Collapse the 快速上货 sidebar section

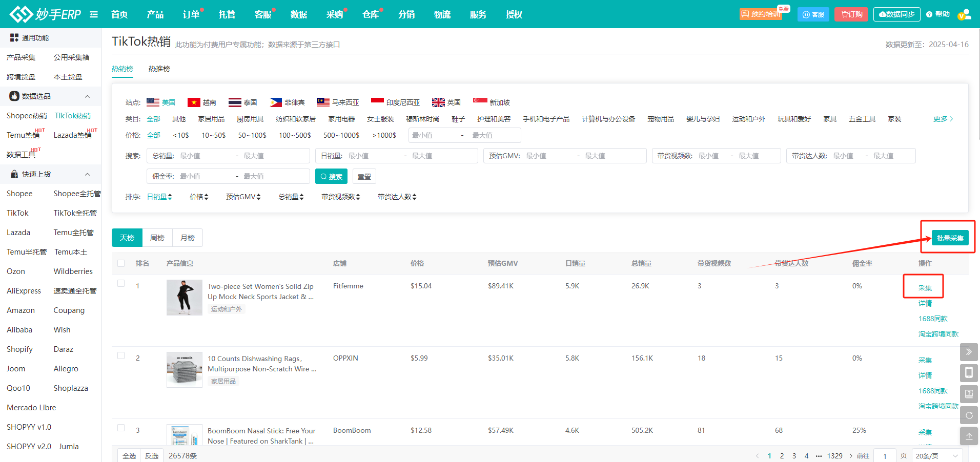[88, 174]
